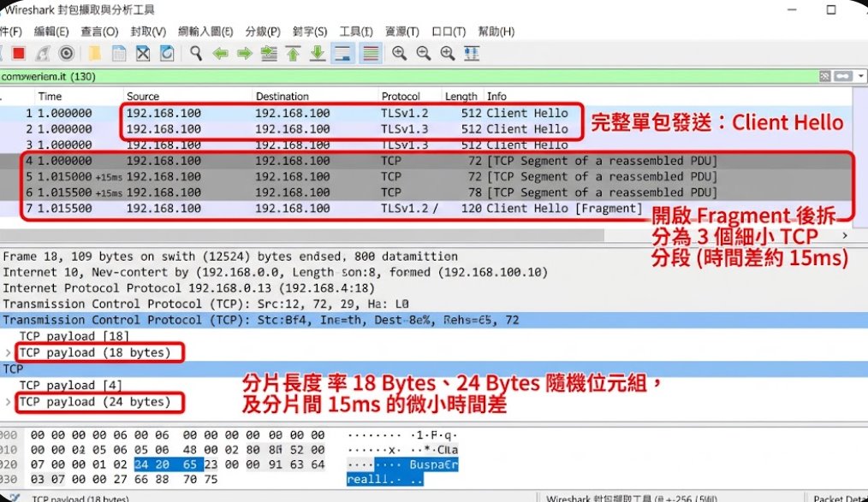The height and width of the screenshot is (502, 868).
Task: Zoom out with the magnifier-minus icon
Action: pos(424,53)
